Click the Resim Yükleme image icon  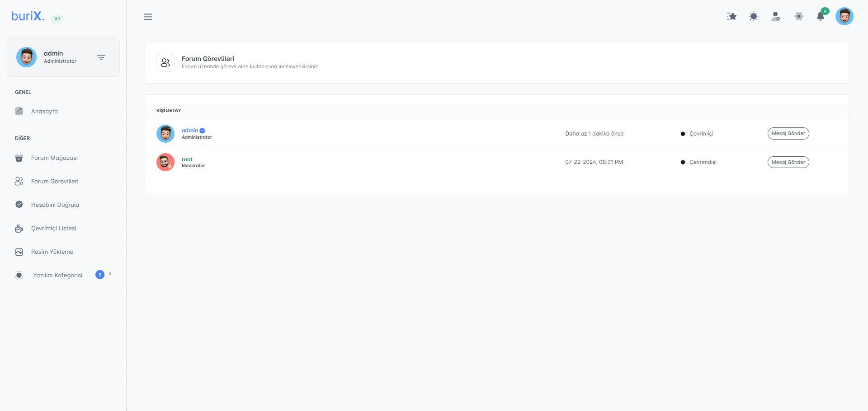pyautogui.click(x=19, y=252)
